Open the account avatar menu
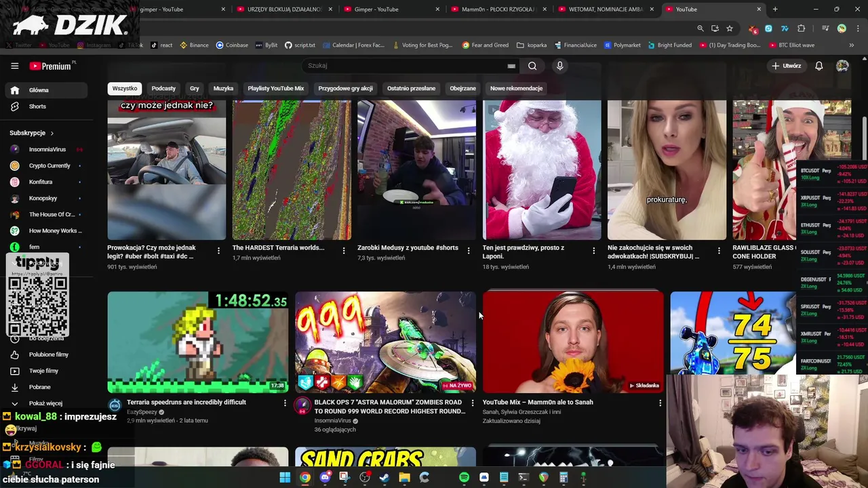The image size is (868, 488). pos(842,66)
